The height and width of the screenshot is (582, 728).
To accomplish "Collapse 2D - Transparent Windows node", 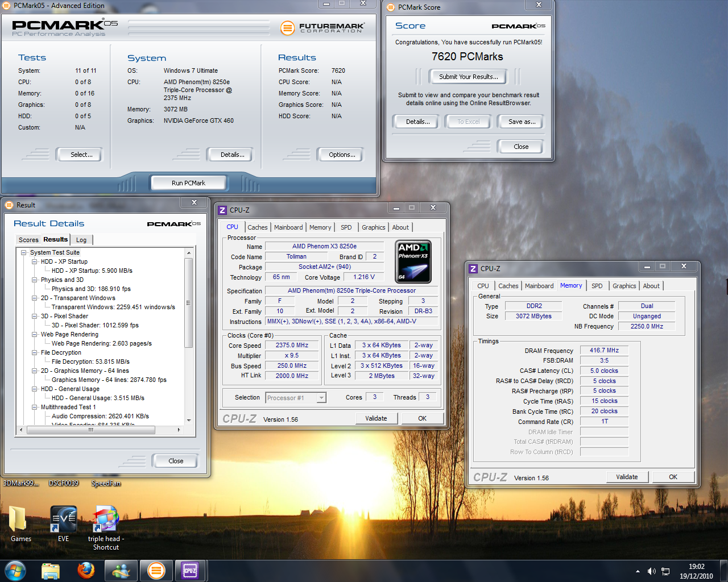I will [x=35, y=298].
